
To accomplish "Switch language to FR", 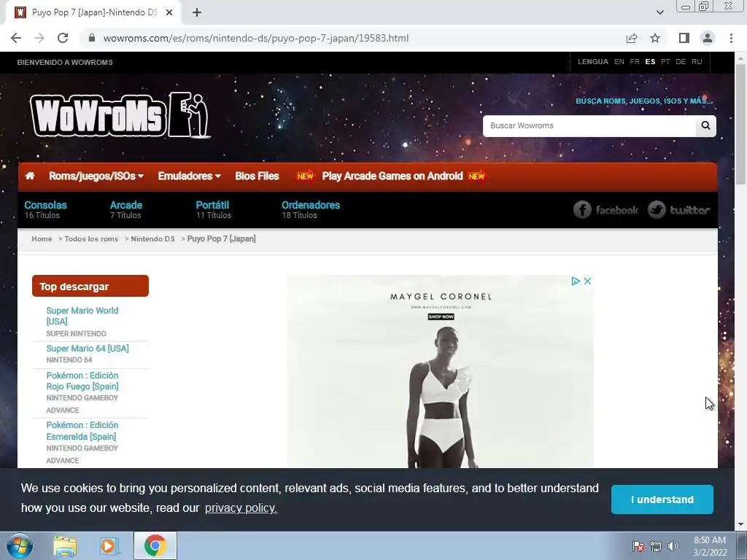I will point(635,62).
